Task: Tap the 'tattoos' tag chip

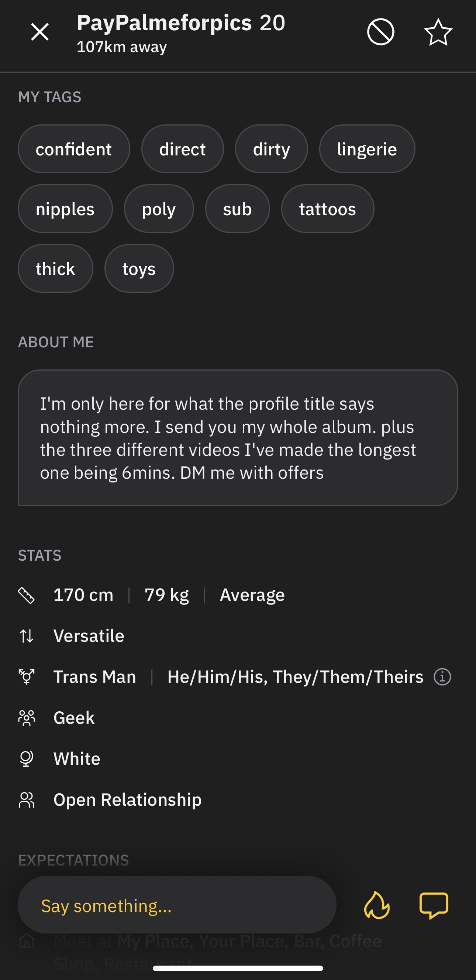Action: tap(327, 209)
